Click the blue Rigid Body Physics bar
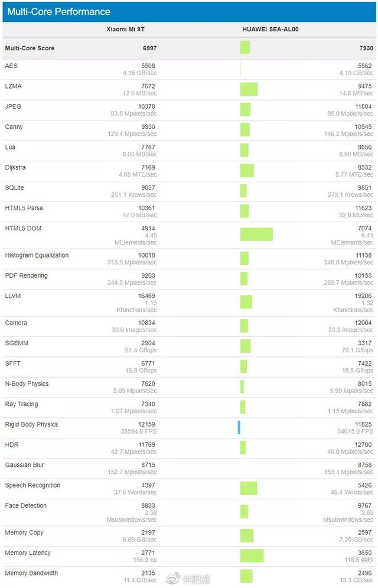Image resolution: width=378 pixels, height=588 pixels. [239, 427]
